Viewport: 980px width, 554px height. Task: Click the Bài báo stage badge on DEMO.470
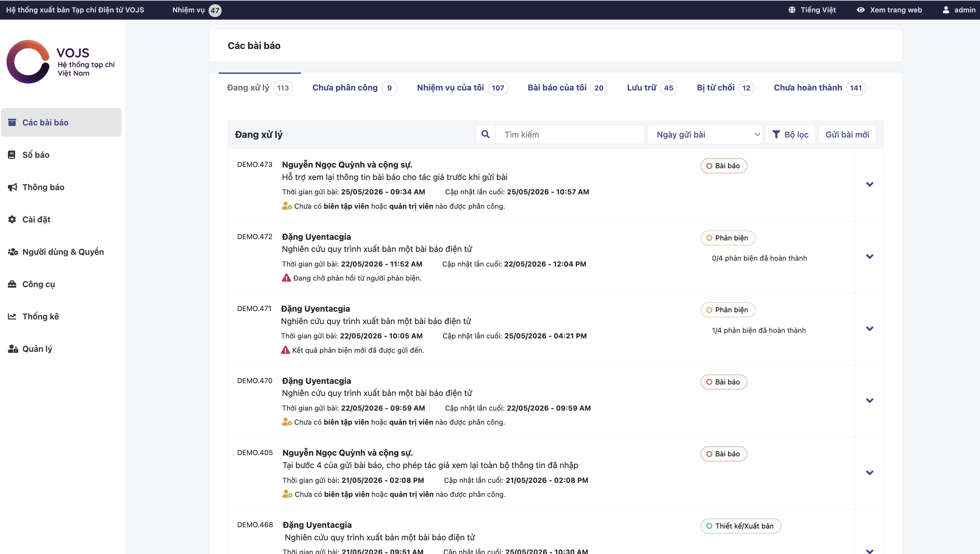click(x=724, y=382)
